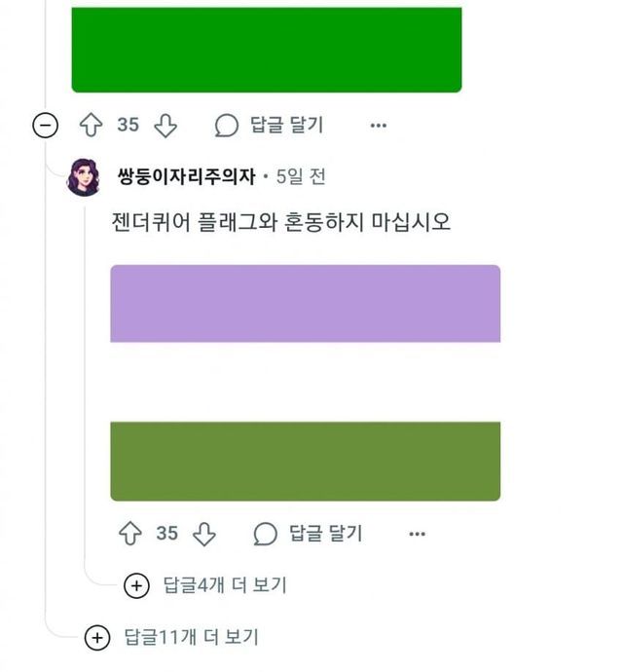Click the olive green stripe of the flag
The width and height of the screenshot is (623, 672).
305,461
